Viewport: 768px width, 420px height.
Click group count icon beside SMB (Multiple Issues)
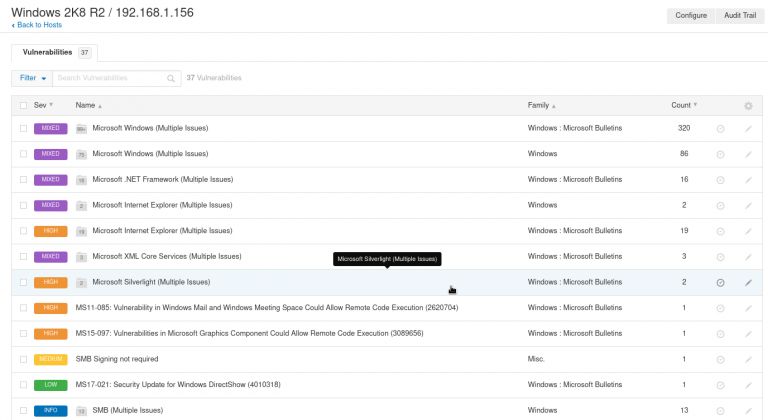81,411
